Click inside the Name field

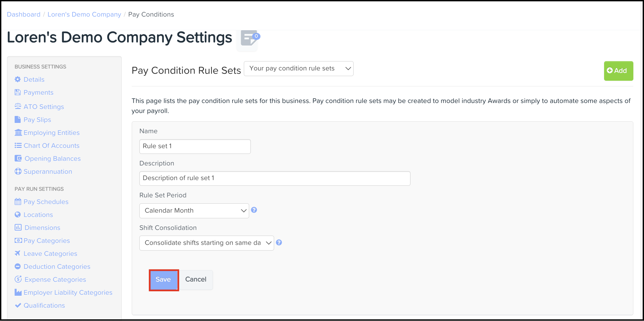(x=195, y=146)
